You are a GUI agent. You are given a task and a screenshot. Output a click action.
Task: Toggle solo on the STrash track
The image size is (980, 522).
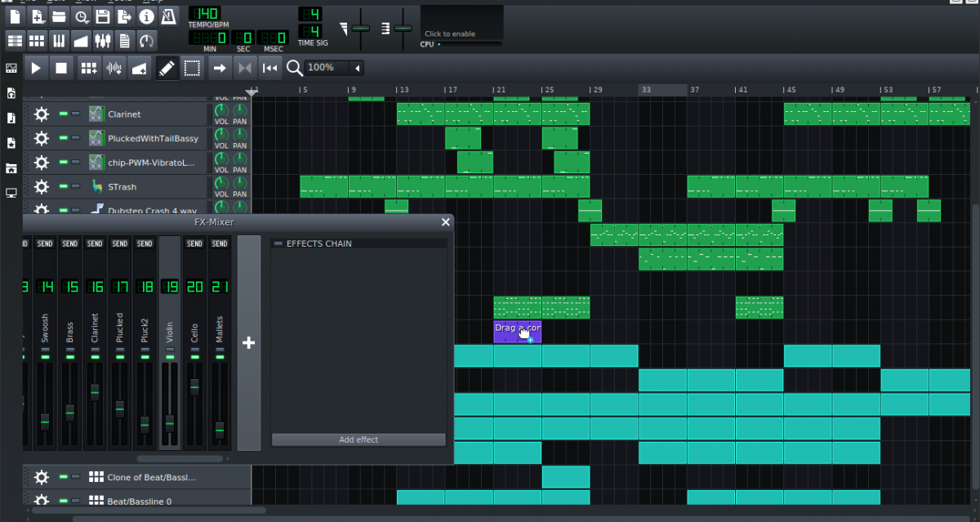coord(73,186)
